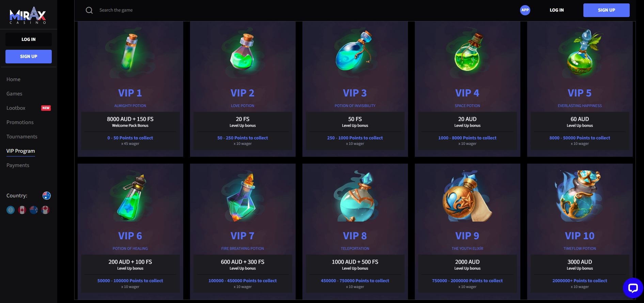Open Tournaments in the sidebar

point(22,137)
